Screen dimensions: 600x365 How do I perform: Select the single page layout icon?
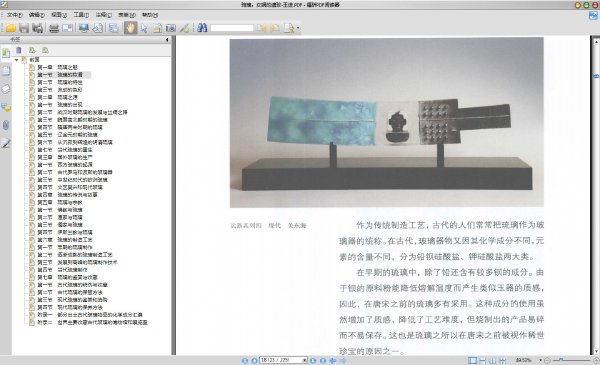[472, 360]
